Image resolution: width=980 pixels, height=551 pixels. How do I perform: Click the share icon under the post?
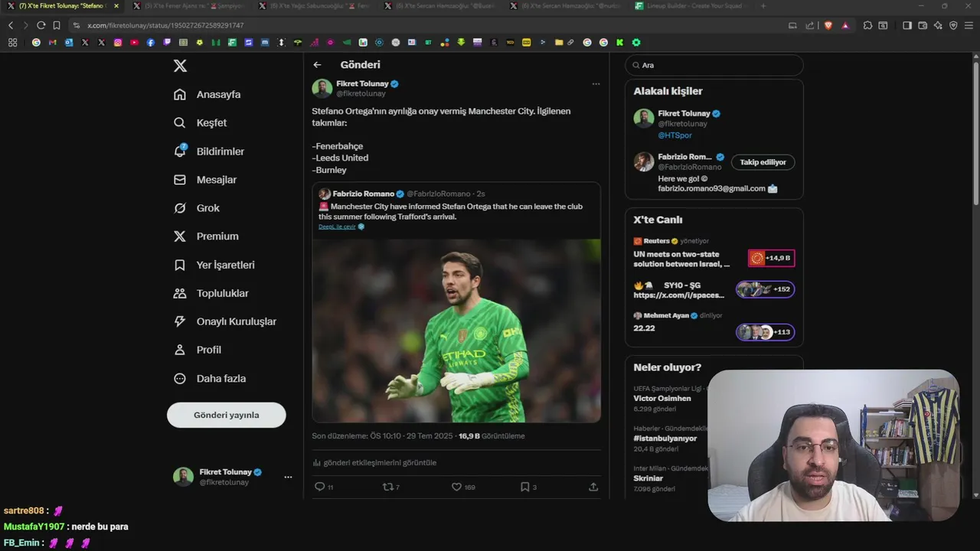tap(593, 487)
